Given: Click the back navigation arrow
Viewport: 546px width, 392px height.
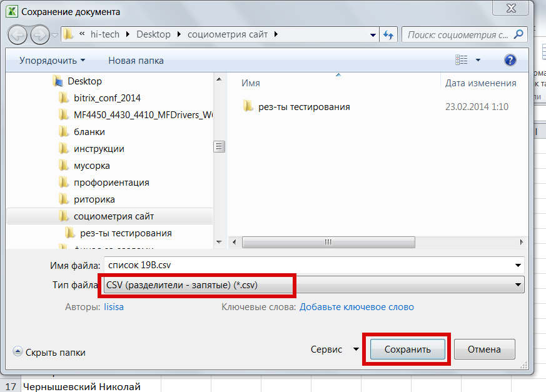Looking at the screenshot, I should pos(18,34).
